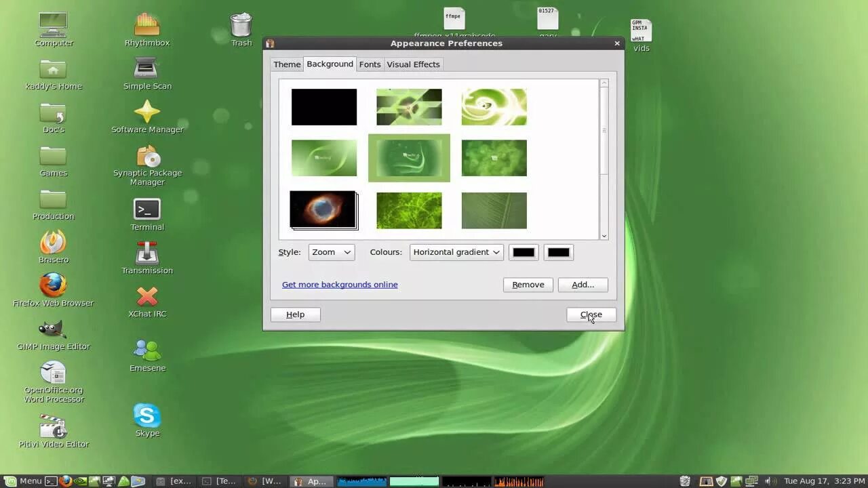Click the first black gradient colour swatch
This screenshot has width=868, height=488.
click(524, 252)
